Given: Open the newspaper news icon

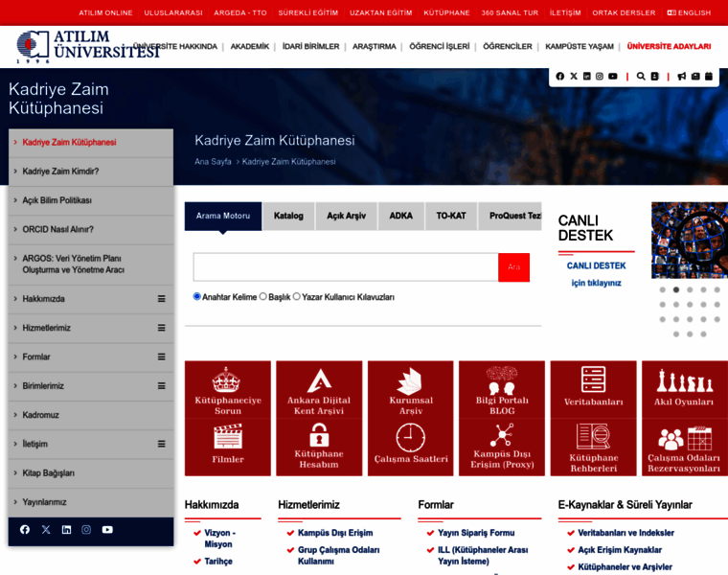Looking at the screenshot, I should (x=695, y=76).
